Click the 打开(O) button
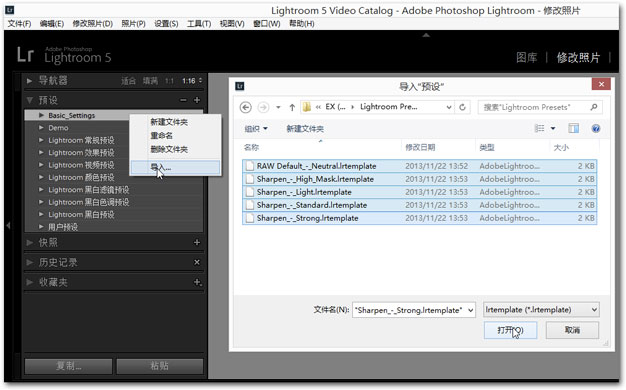The image size is (626, 390). click(510, 330)
